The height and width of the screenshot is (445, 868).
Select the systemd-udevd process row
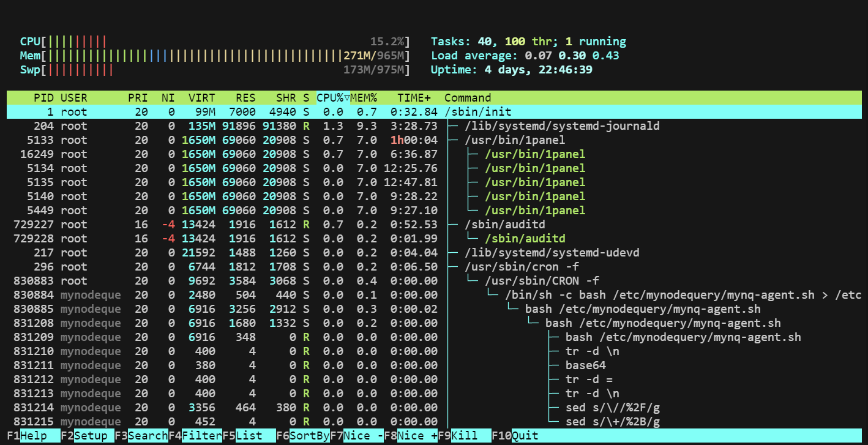pos(434,253)
